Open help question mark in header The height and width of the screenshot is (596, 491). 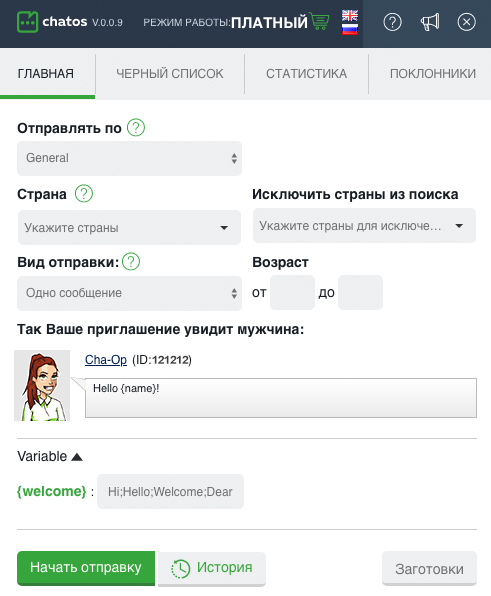pos(392,22)
